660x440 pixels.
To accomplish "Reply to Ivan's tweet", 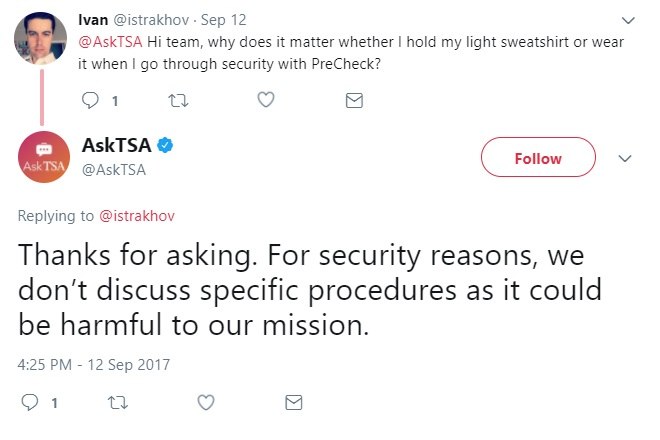I will click(90, 100).
